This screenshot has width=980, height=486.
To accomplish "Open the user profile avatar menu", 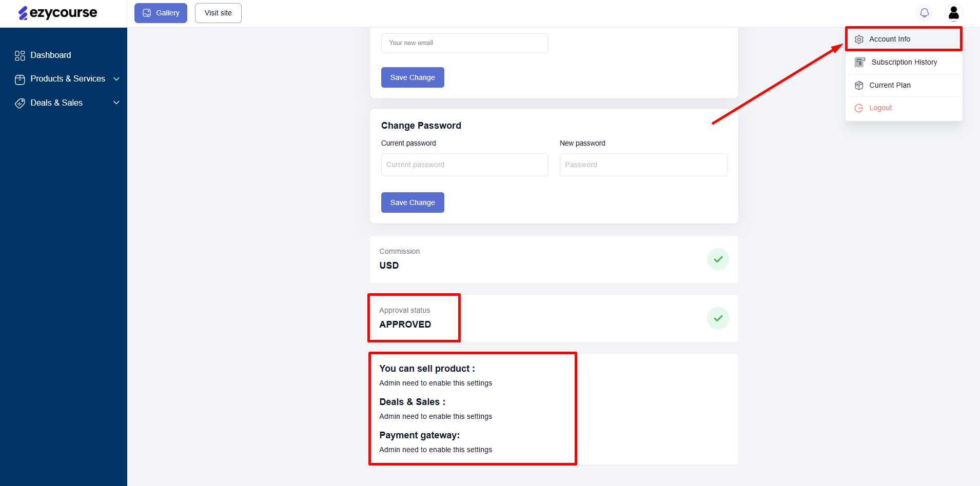I will click(953, 13).
